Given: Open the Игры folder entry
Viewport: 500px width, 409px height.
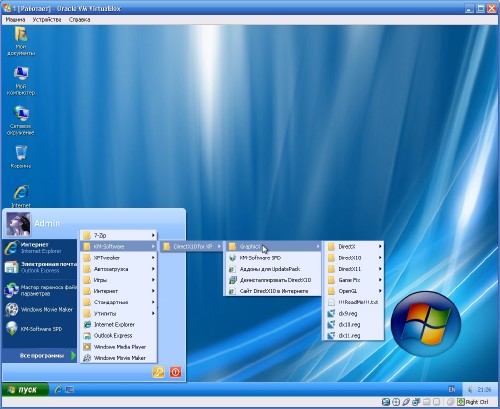Looking at the screenshot, I should pos(119,280).
